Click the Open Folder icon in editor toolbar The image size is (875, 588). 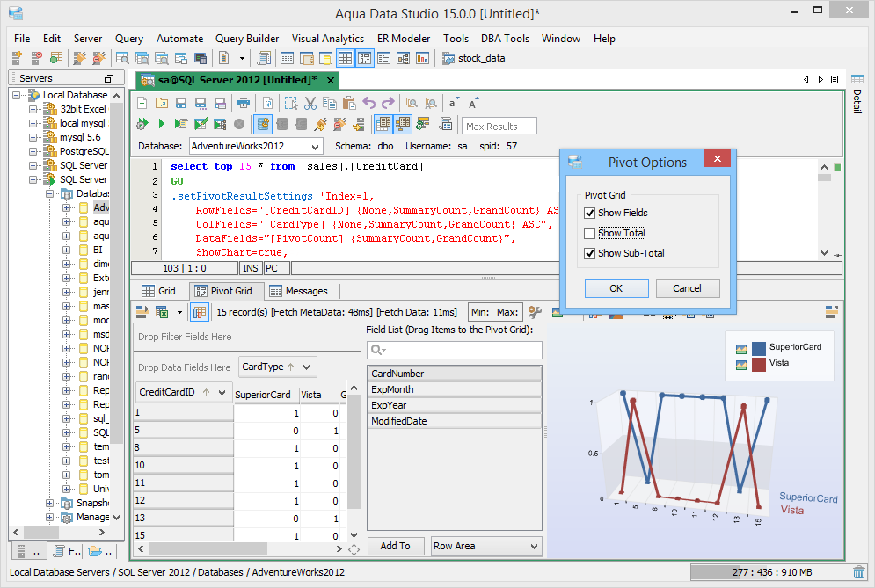[162, 103]
